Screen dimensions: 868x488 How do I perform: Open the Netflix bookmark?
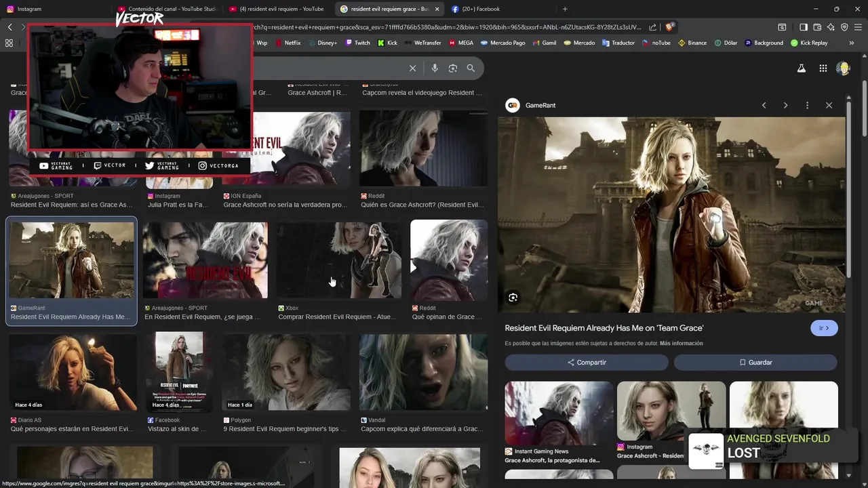point(288,43)
